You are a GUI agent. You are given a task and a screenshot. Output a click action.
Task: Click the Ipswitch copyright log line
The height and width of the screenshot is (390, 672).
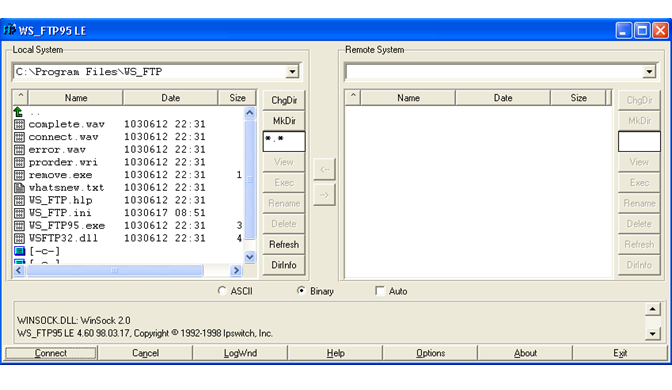(144, 333)
